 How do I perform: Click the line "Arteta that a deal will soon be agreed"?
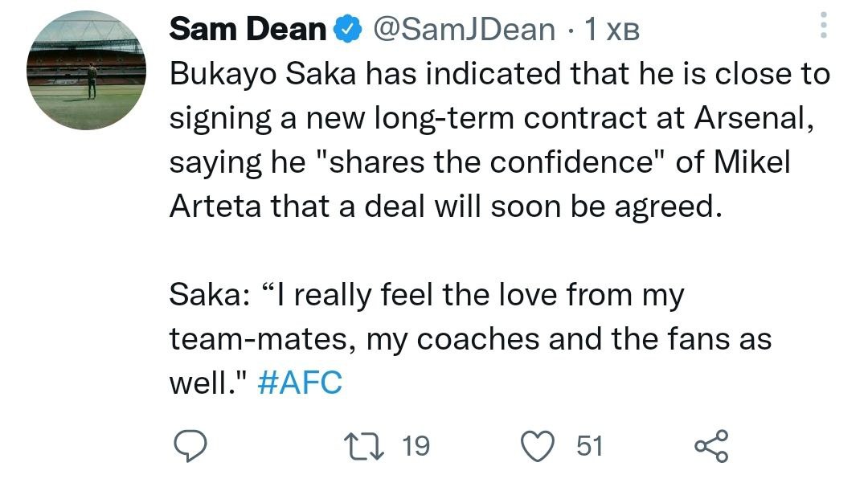[x=440, y=207]
